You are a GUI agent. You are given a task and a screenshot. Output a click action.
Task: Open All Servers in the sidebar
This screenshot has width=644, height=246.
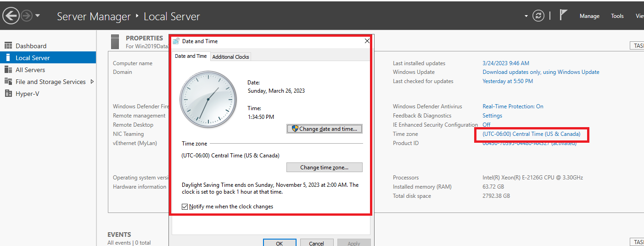(48, 70)
